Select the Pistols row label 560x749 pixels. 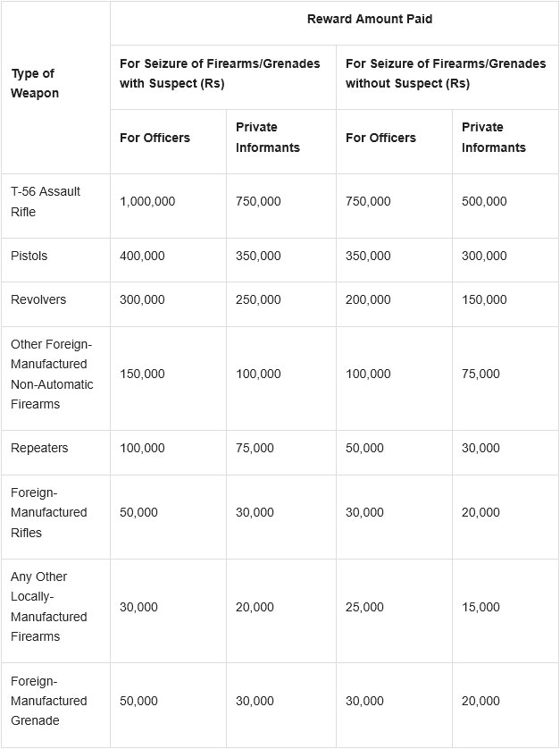[29, 256]
